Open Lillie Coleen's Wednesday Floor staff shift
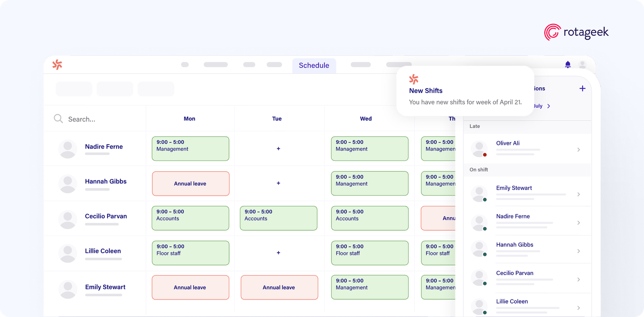This screenshot has height=317, width=644. [x=370, y=253]
